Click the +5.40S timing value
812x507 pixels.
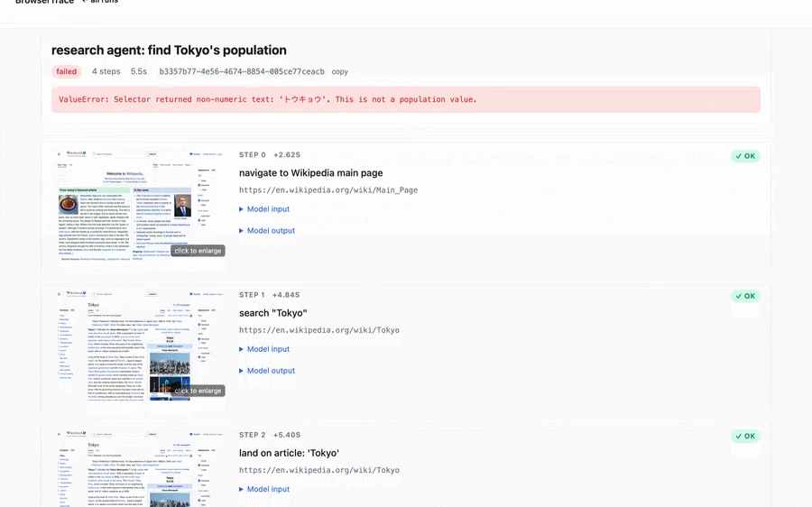coord(287,435)
